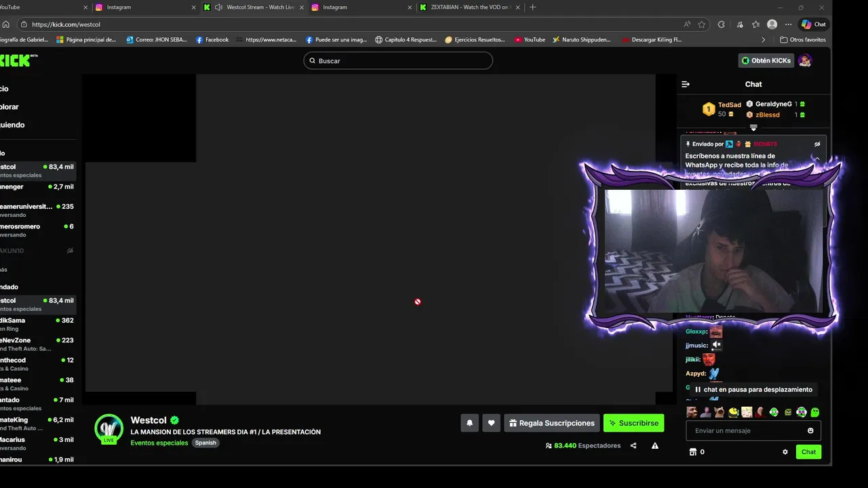Open the 'Otros favoritos' folder
Screen dimensions: 868x488
(x=803, y=39)
